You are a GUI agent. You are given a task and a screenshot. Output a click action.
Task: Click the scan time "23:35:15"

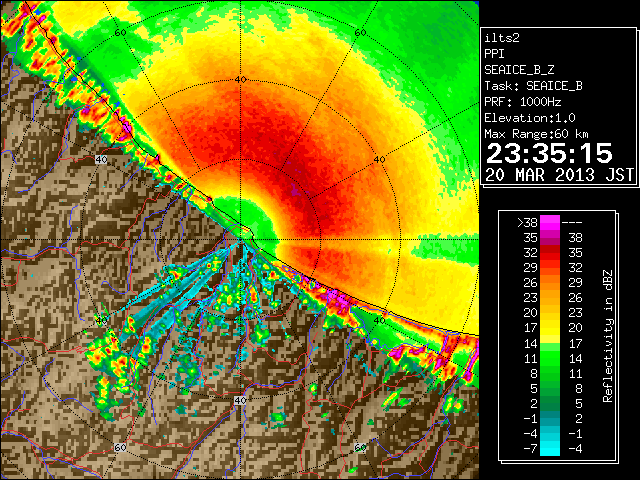549,153
